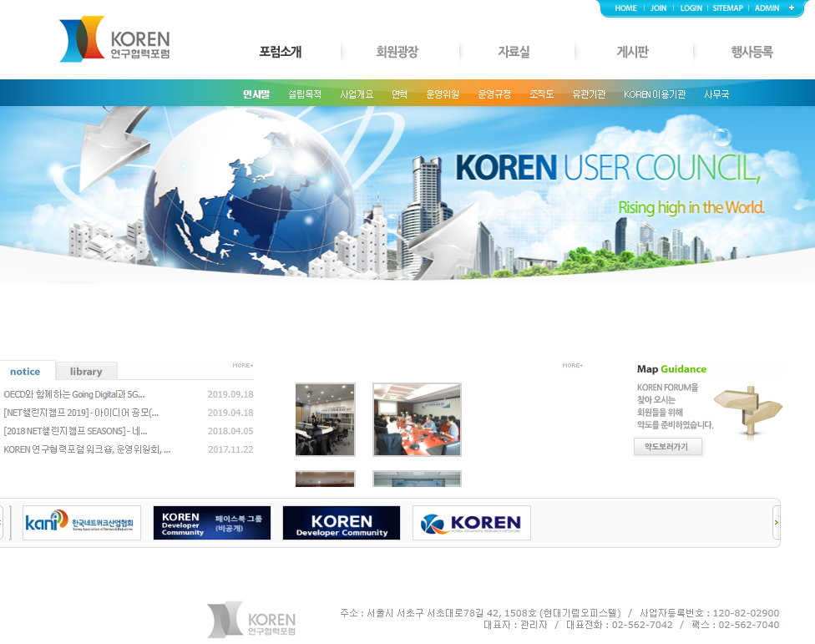Click MORE+ above the notice list
The height and width of the screenshot is (644, 815).
243,365
